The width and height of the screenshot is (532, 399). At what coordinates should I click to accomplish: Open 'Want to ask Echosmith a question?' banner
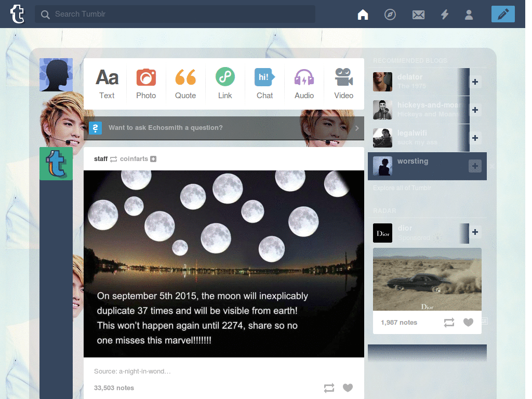coord(224,128)
